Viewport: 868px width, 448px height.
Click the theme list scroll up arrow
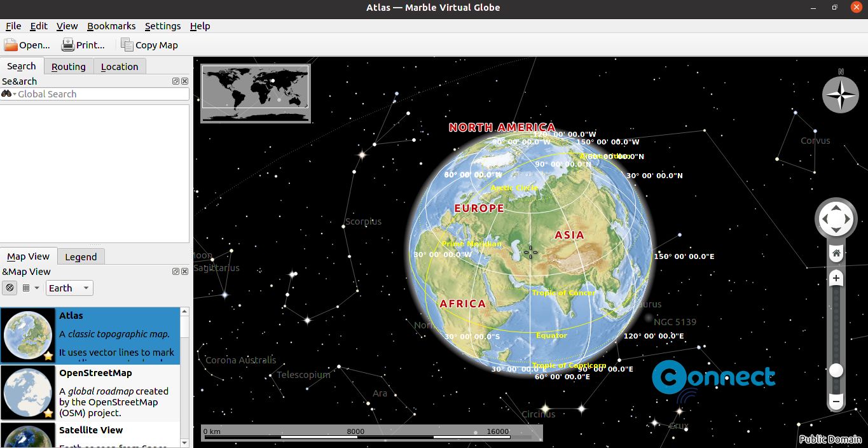pos(185,312)
